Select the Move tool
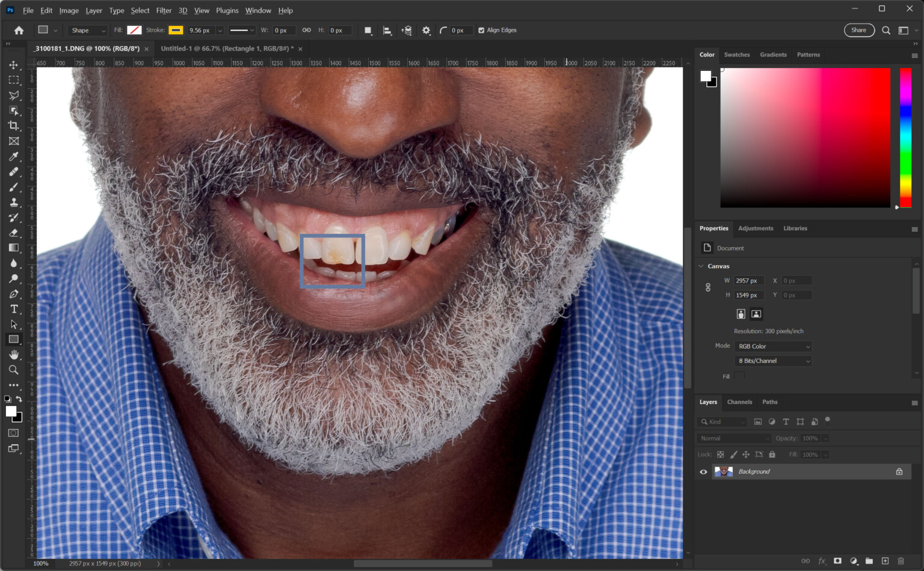 (14, 65)
